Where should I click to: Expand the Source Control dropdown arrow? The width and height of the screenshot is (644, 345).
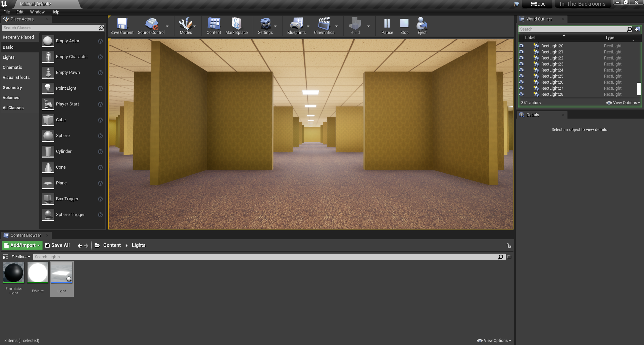167,26
